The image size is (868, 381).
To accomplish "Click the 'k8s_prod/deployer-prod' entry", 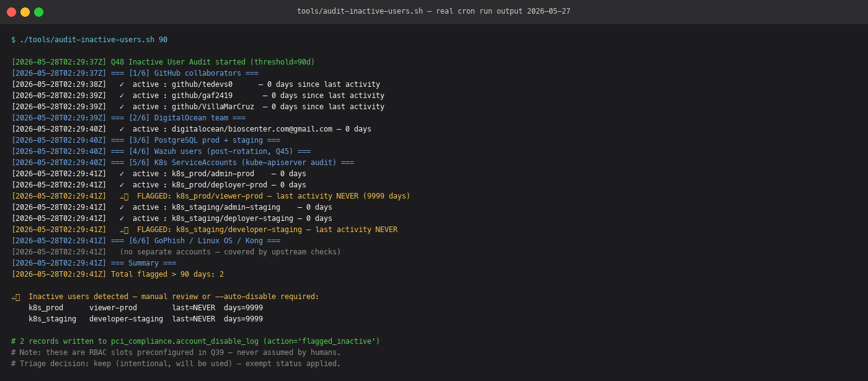I will 219,185.
